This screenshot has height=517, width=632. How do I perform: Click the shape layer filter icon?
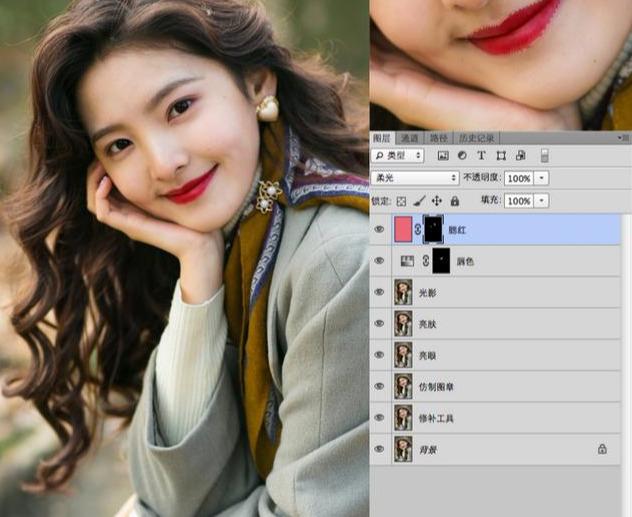click(x=501, y=156)
